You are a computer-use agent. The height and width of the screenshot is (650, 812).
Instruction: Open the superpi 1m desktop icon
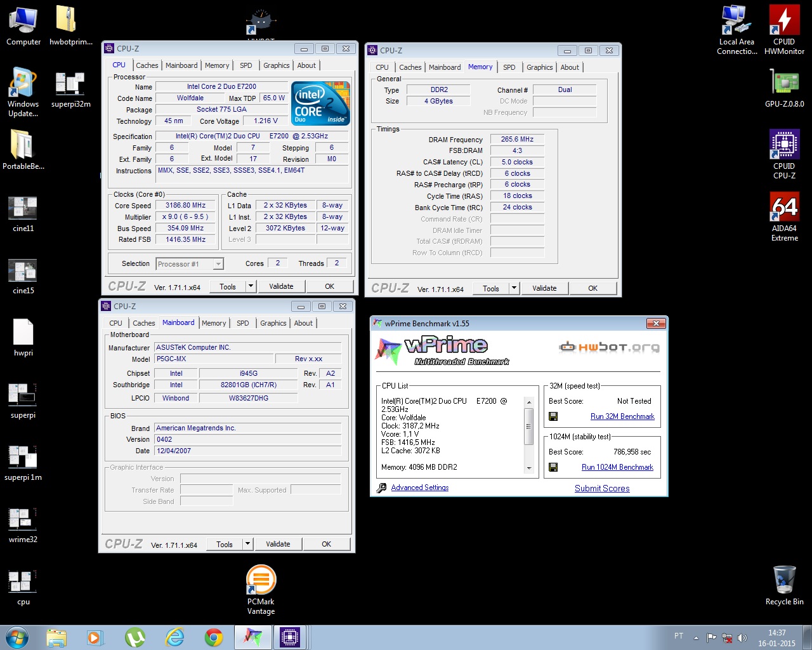[x=23, y=462]
